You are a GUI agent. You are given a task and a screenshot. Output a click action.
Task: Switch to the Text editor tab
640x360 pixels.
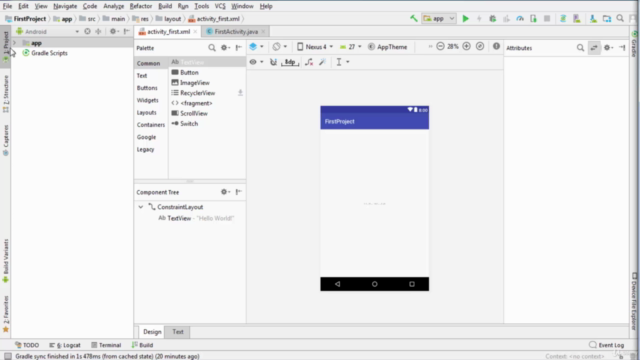pos(178,332)
